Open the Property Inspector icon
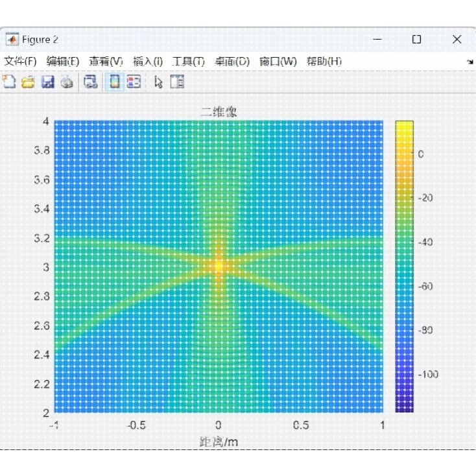The image size is (476, 476). point(177,82)
